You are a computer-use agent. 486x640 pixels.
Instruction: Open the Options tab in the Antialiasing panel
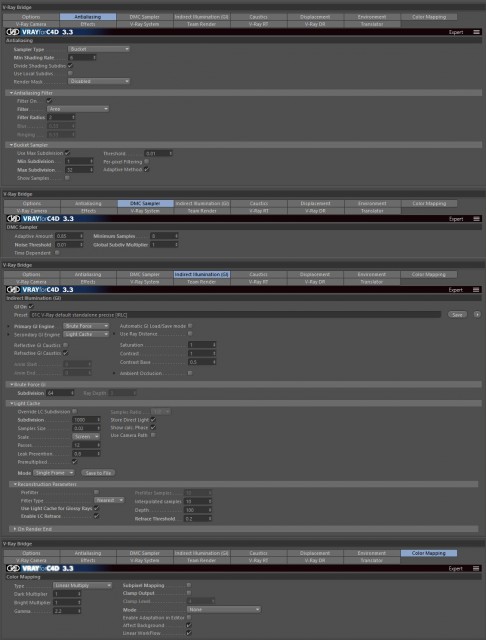tap(31, 17)
